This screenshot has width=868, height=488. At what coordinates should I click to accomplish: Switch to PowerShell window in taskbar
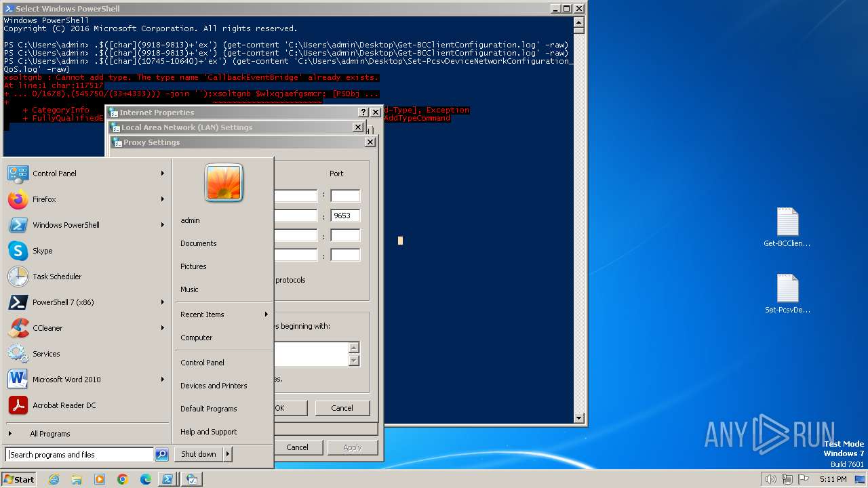tap(167, 479)
